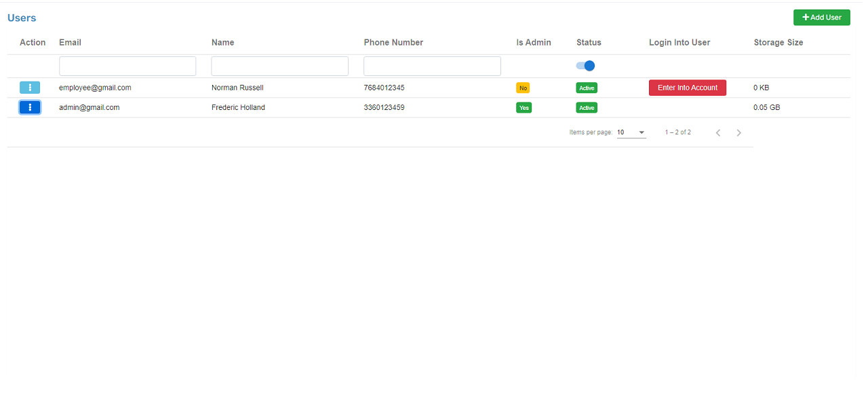Go to previous page of users
Screen dimensions: 868x412
pos(718,133)
